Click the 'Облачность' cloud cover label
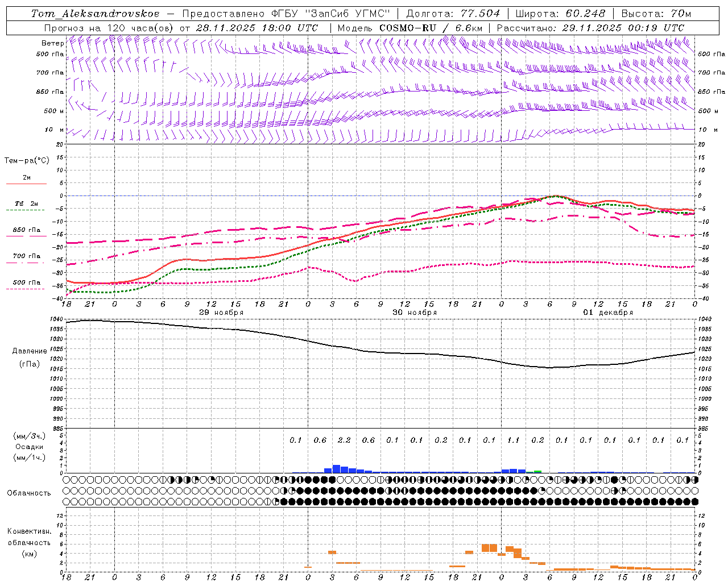Viewport: 728px width, 582px height. pyautogui.click(x=29, y=493)
